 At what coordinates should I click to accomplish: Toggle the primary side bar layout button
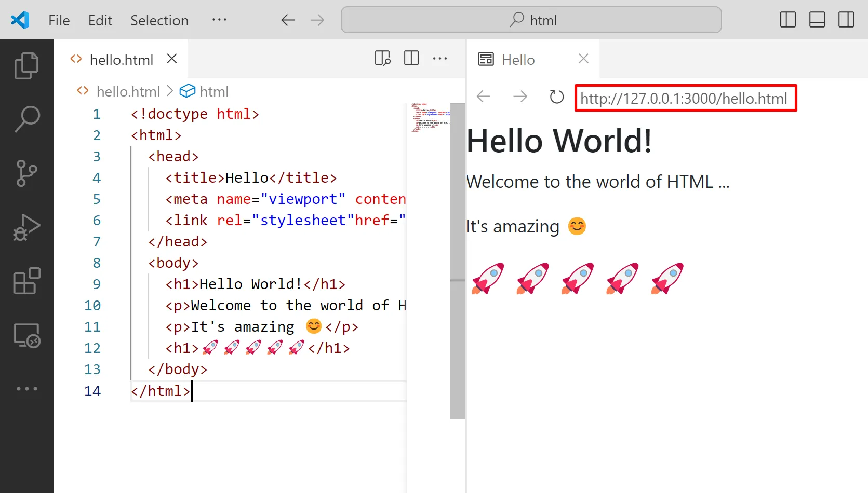click(x=787, y=20)
